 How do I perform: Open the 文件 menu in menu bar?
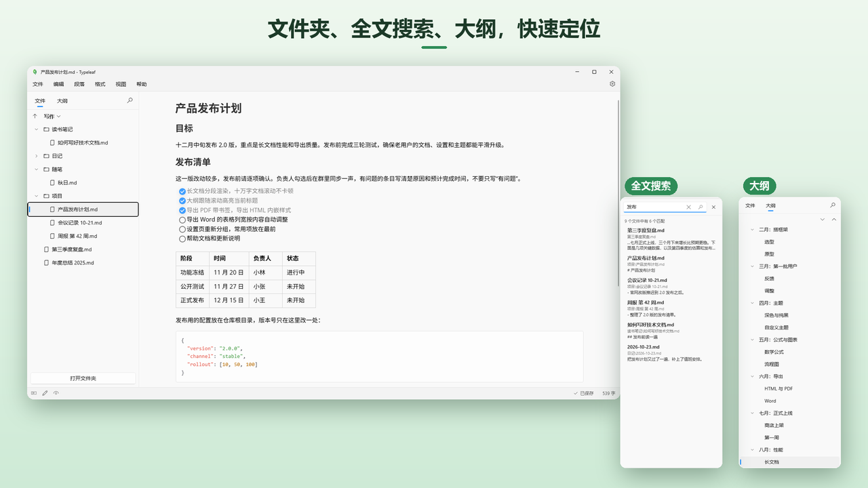tap(38, 84)
